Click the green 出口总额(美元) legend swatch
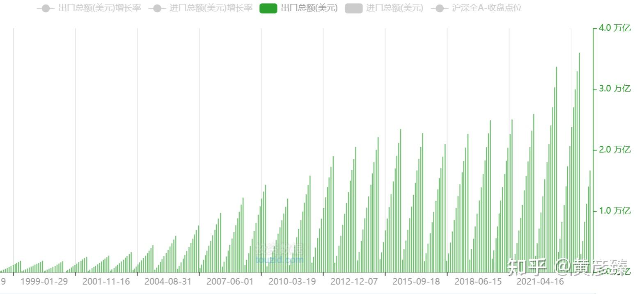The height and width of the screenshot is (294, 644). pos(268,8)
